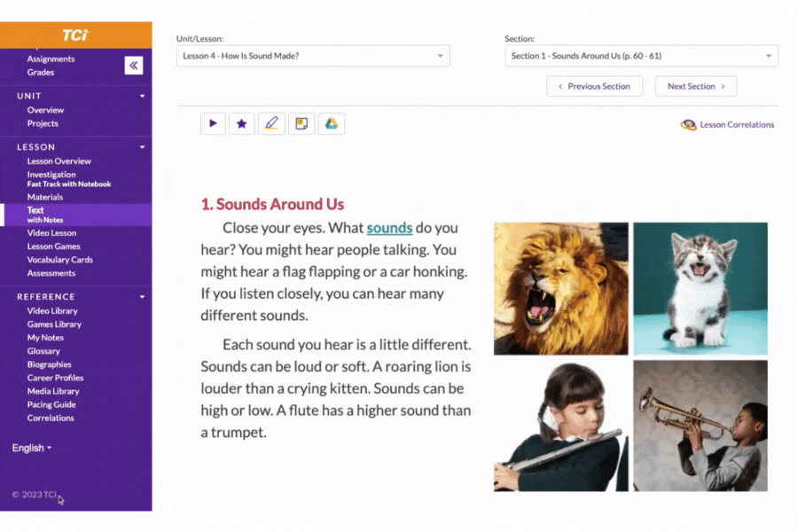The width and height of the screenshot is (798, 532).
Task: Click the Lesson Correlations icon
Action: point(688,125)
